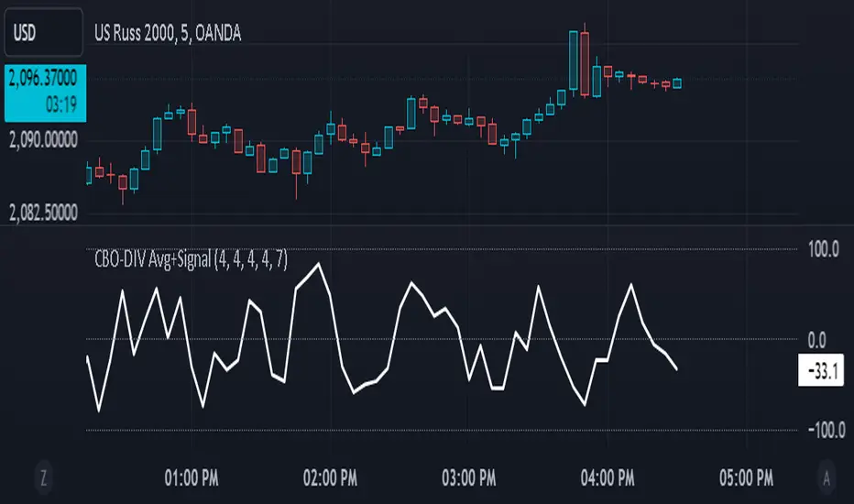Screen dimensions: 854x504
Task: Click the tallest cyan candle near 04:00 PM
Action: [x=573, y=60]
